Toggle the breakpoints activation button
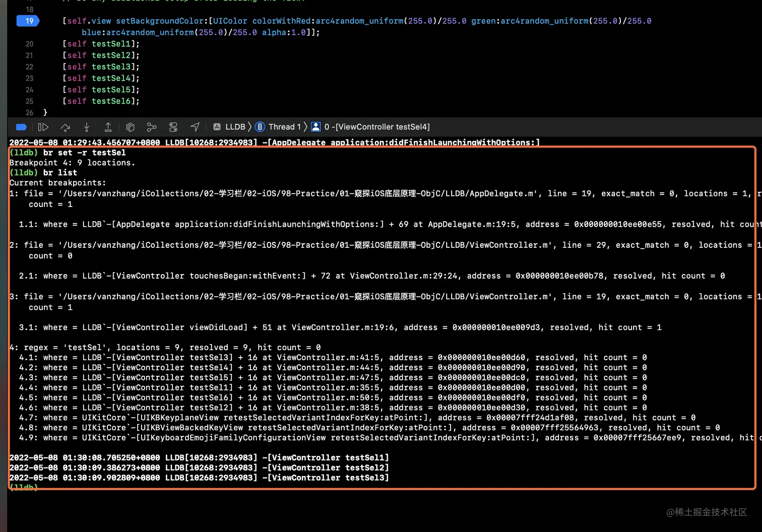Image resolution: width=762 pixels, height=532 pixels. tap(21, 127)
